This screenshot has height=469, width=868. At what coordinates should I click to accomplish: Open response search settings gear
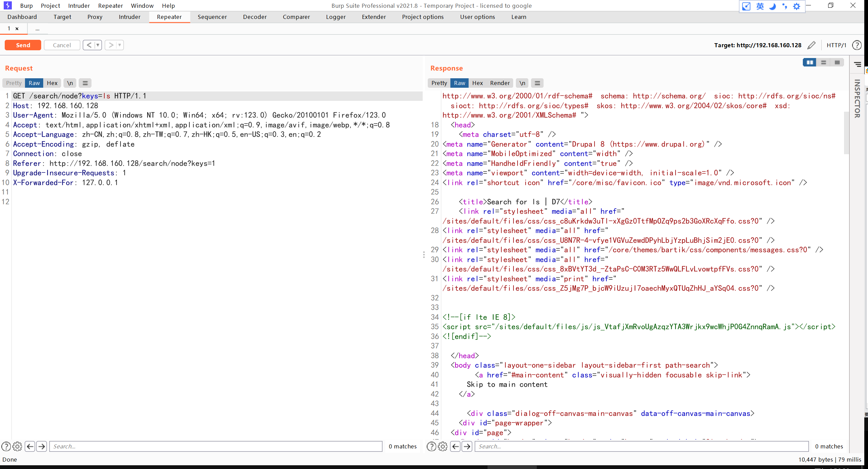pos(443,446)
